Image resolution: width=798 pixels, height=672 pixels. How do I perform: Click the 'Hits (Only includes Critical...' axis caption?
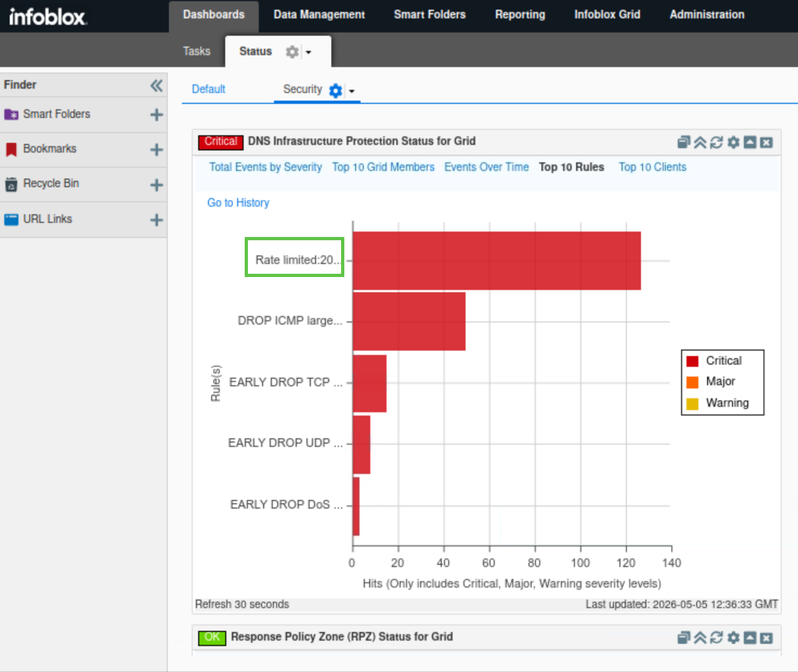[512, 584]
